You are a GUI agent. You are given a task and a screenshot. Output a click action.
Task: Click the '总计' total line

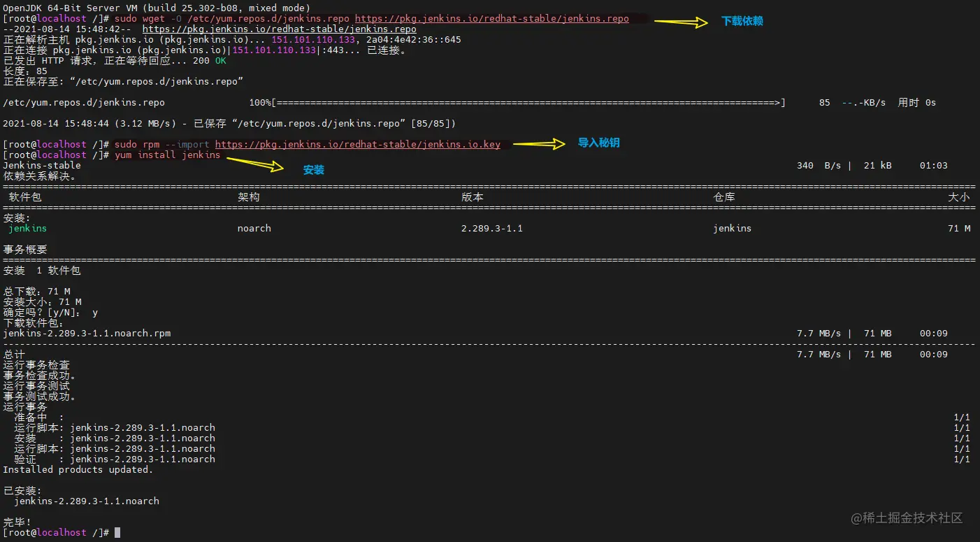click(14, 355)
